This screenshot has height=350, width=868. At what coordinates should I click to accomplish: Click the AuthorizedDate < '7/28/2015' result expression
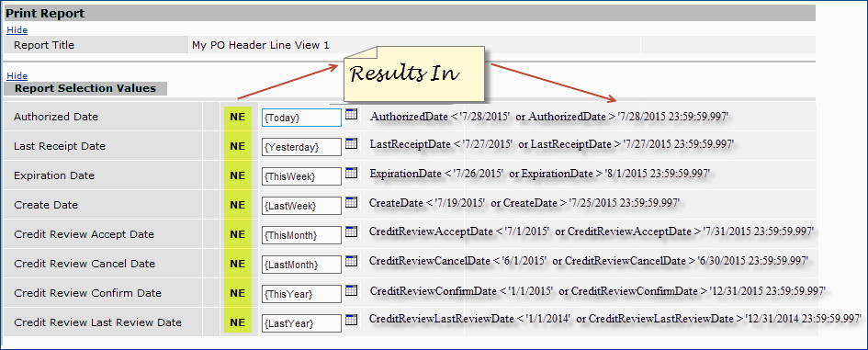549,117
